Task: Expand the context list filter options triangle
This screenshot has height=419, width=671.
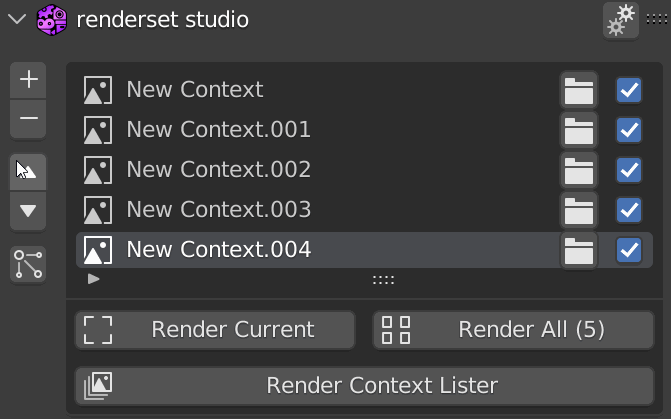Action: click(x=94, y=279)
